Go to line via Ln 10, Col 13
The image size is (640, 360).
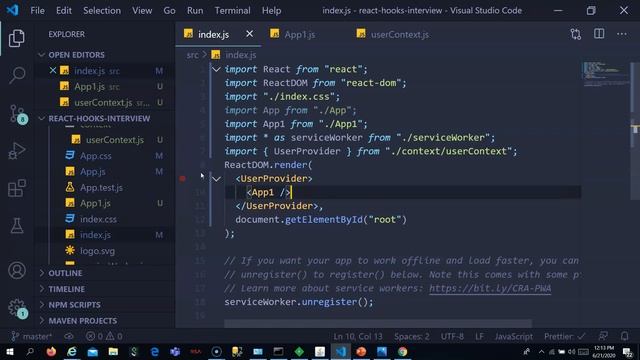pos(358,336)
